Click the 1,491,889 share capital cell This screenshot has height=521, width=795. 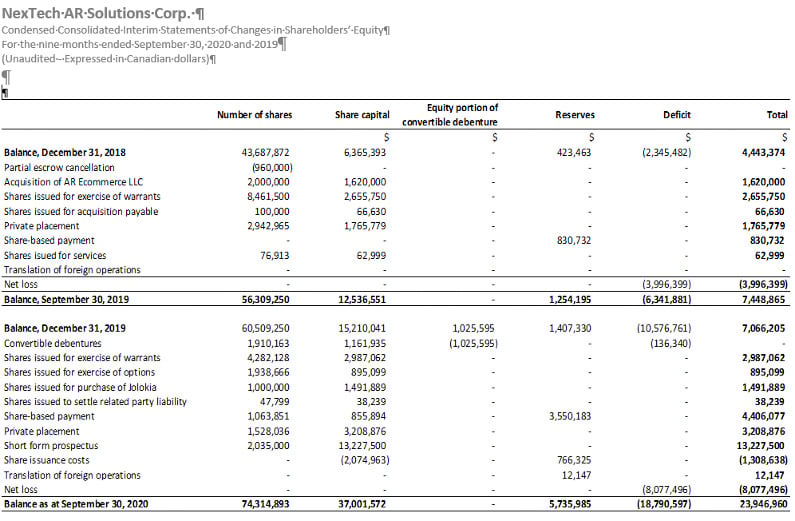tap(365, 387)
